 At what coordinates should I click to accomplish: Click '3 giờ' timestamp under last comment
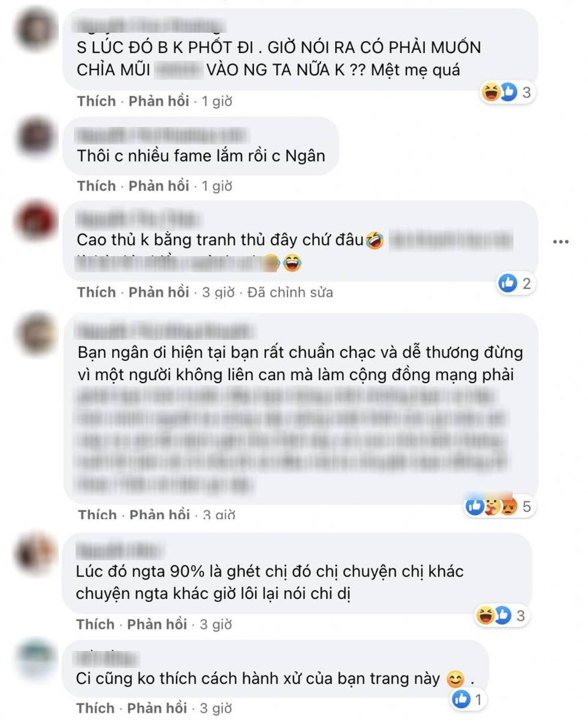click(216, 708)
